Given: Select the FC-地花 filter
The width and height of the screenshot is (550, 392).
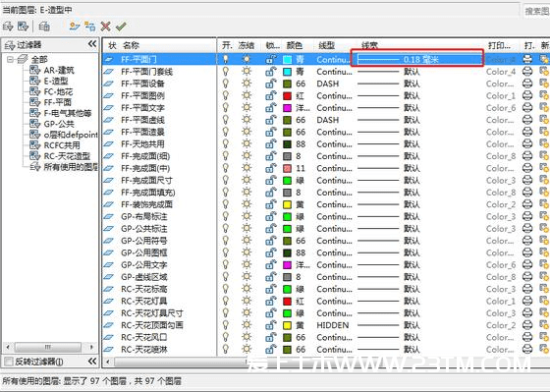Looking at the screenshot, I should tap(58, 91).
